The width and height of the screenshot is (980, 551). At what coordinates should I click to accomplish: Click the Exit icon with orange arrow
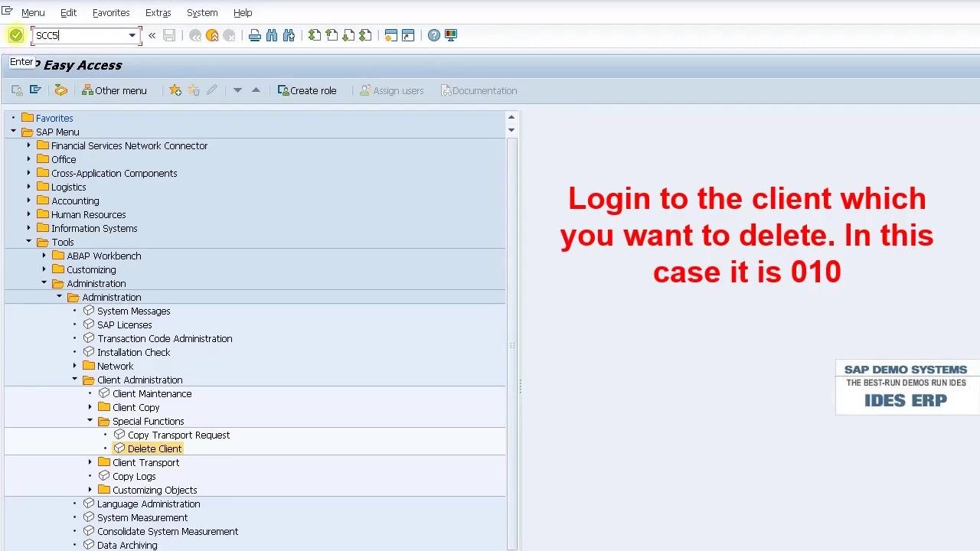[x=212, y=35]
